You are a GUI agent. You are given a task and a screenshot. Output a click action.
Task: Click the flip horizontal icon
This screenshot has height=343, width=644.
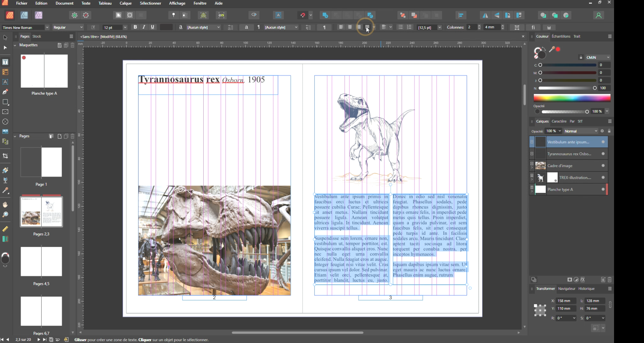(x=485, y=15)
